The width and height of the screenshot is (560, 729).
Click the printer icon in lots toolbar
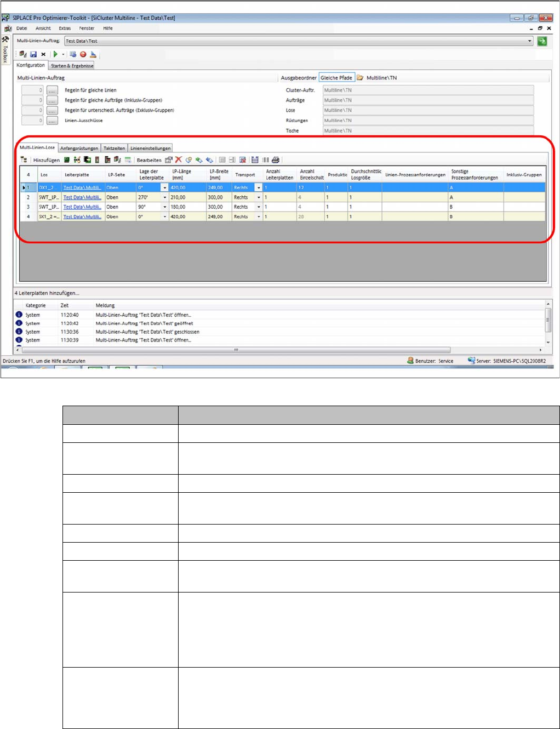coord(276,160)
